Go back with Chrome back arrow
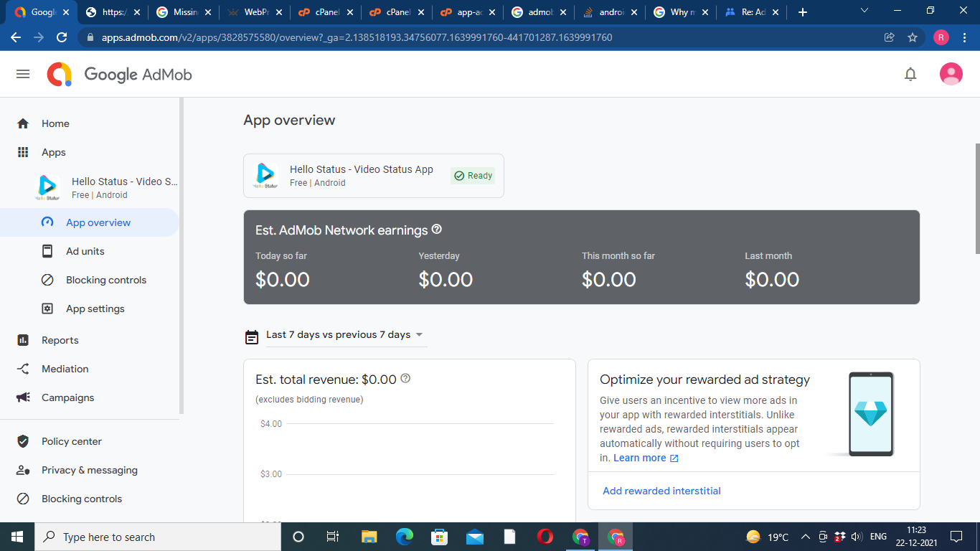The image size is (980, 551). click(16, 37)
